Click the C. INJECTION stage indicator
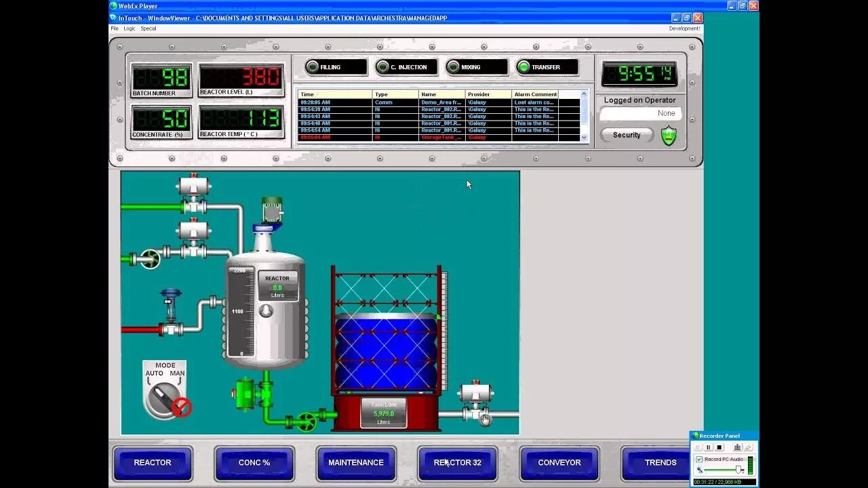 pos(406,67)
